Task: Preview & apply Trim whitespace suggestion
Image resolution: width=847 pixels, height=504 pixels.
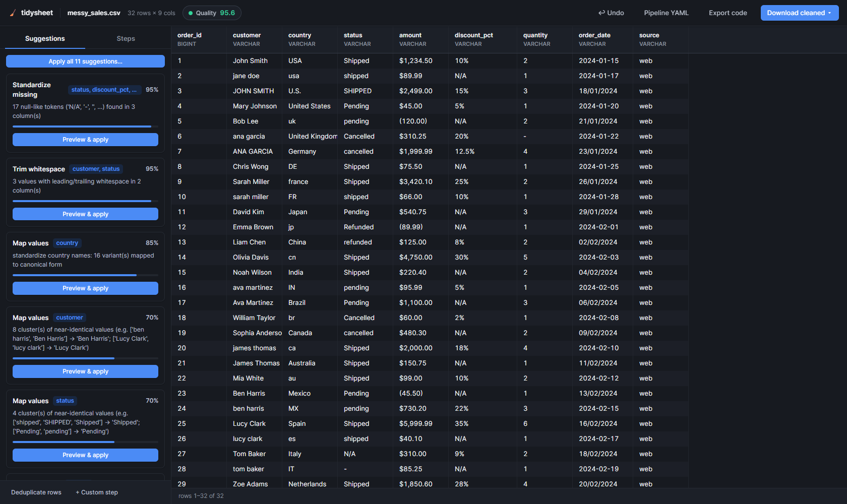Action: pyautogui.click(x=85, y=214)
